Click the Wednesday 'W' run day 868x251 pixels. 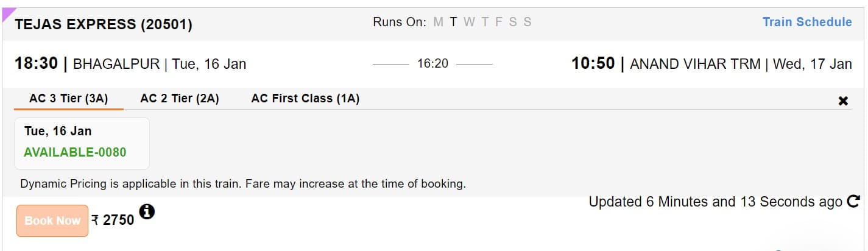[469, 22]
